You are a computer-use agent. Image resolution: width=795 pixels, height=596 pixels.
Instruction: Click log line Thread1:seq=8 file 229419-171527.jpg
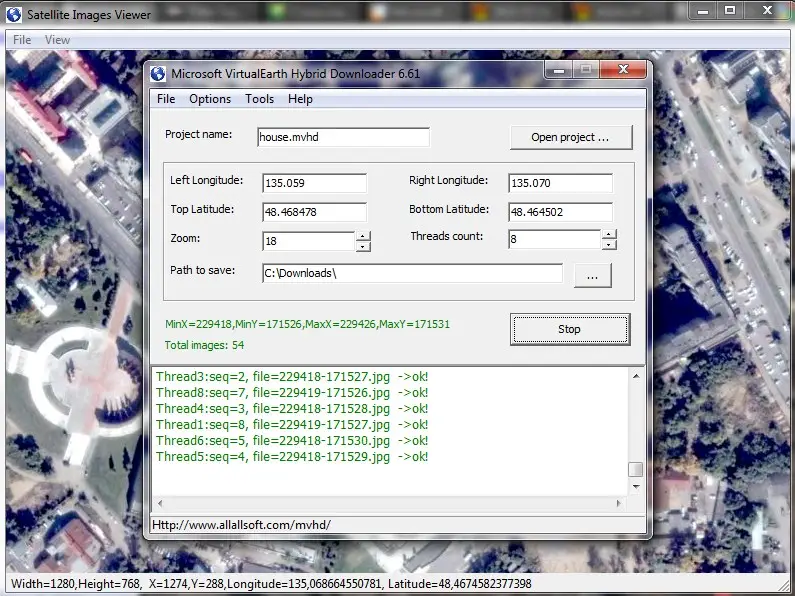292,425
